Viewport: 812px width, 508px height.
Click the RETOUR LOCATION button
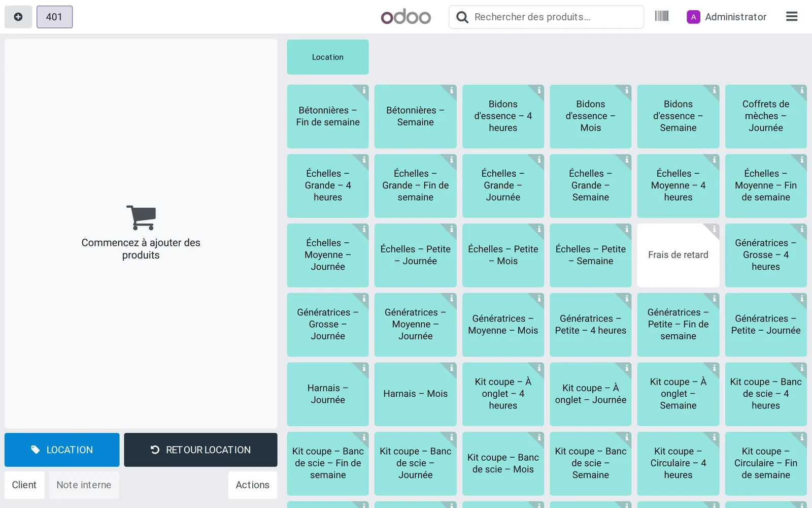click(x=200, y=450)
